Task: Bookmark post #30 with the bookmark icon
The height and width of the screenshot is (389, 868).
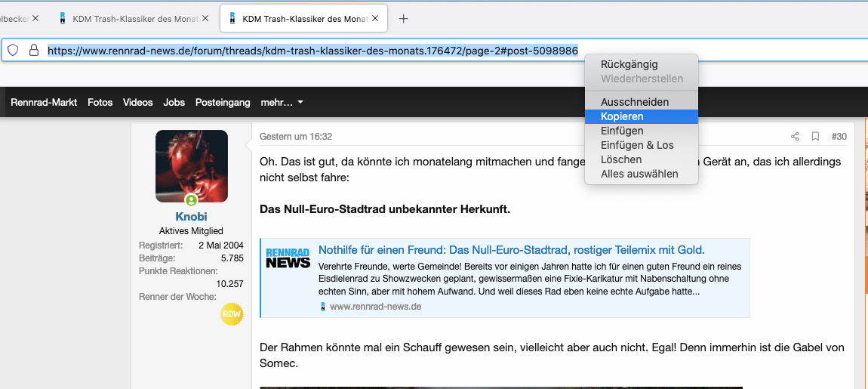Action: 815,137
